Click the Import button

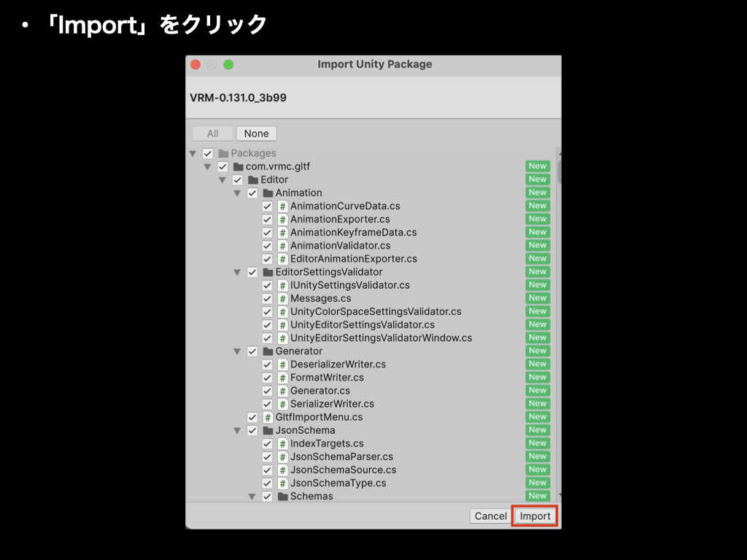tap(535, 516)
